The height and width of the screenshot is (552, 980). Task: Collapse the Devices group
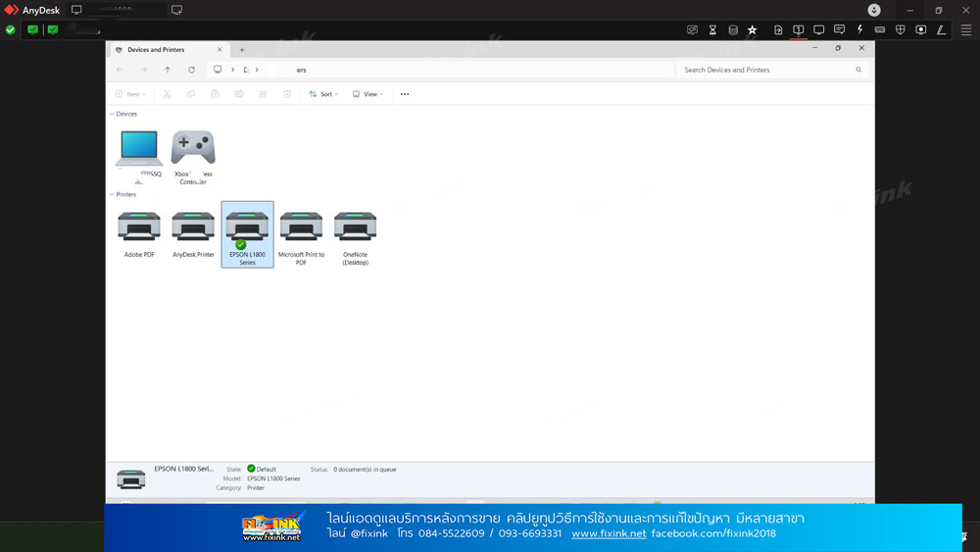112,115
